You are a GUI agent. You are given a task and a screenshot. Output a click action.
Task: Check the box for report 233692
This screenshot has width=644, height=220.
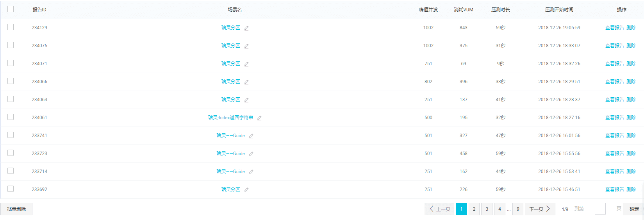pos(11,189)
